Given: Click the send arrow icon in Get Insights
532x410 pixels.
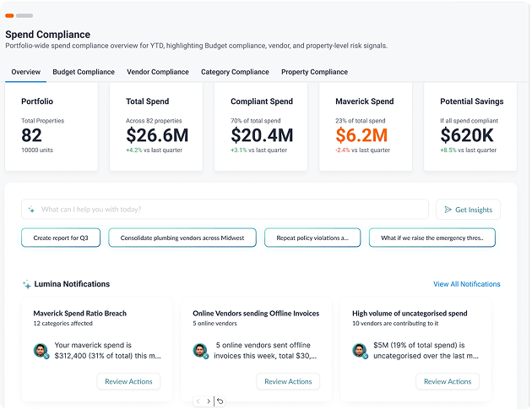Looking at the screenshot, I should pos(448,210).
